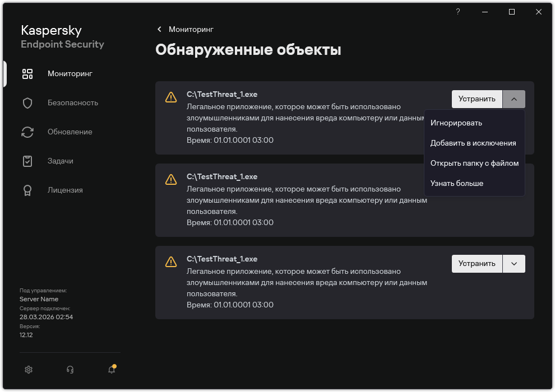Maximize the Kaspersky window

(512, 12)
